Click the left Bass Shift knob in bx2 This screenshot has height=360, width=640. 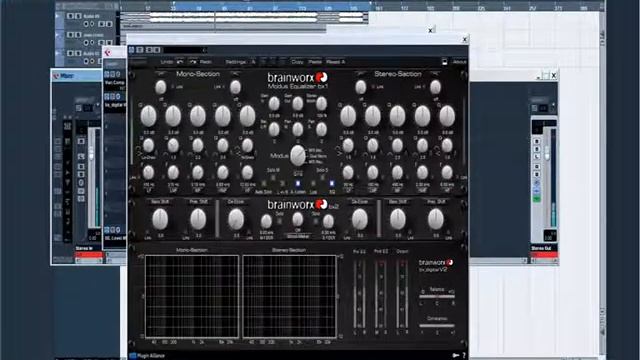coord(160,220)
